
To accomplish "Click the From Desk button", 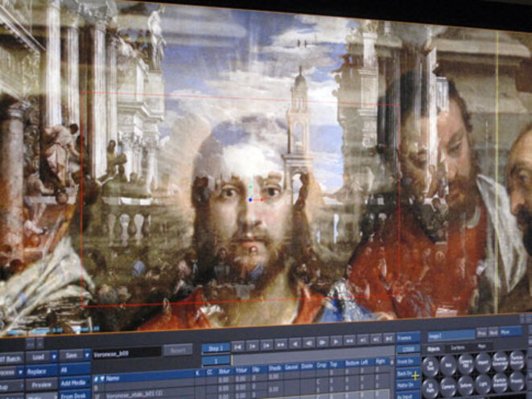I will pos(75,395).
